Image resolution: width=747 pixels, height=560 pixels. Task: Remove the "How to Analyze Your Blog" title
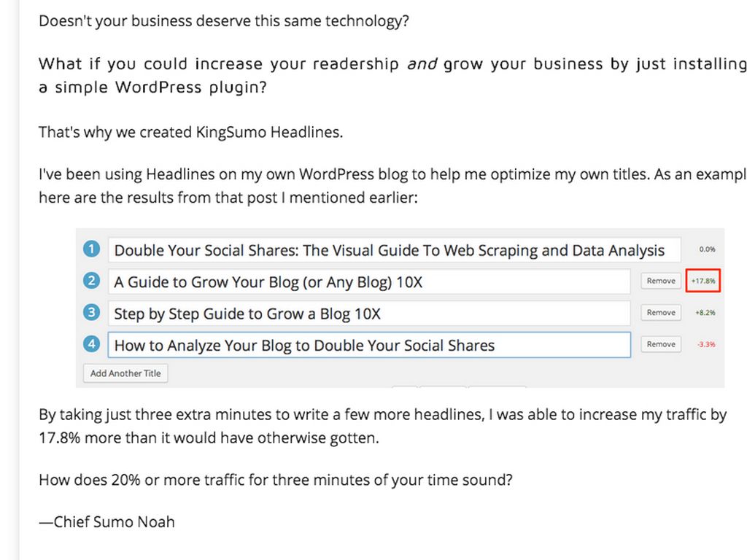click(x=661, y=344)
